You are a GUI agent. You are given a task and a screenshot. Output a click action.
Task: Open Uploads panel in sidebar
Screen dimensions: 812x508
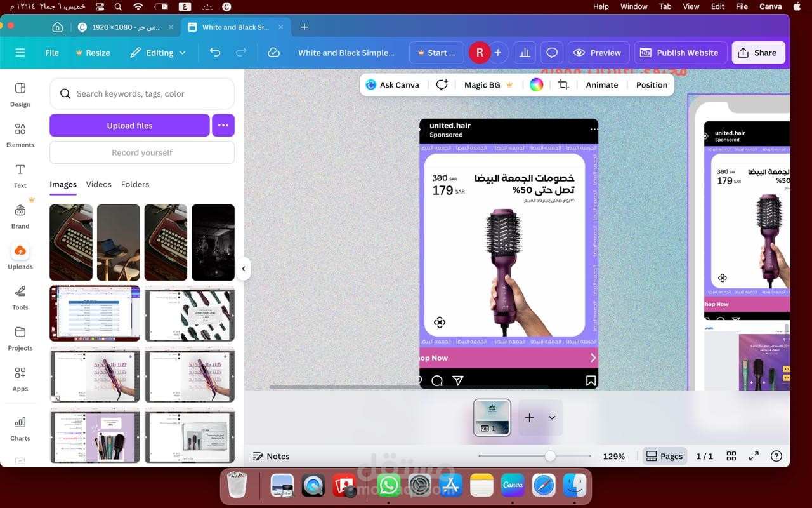[20, 257]
